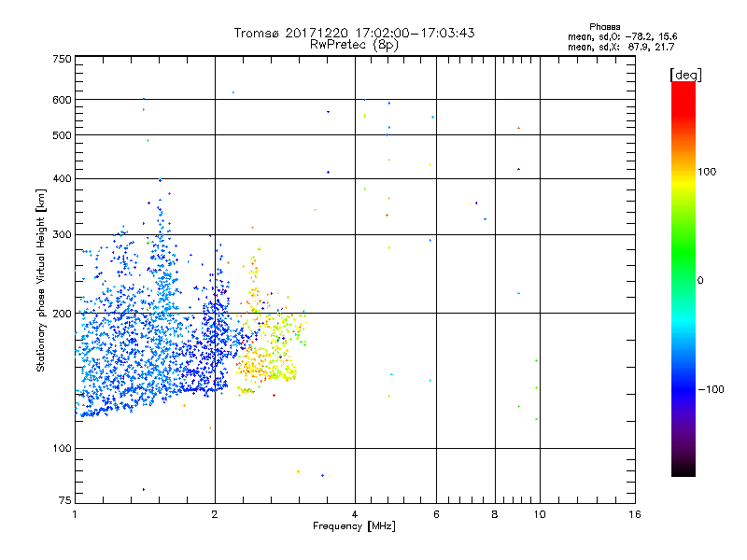
Task: Click the x-axis tick label '10'
Action: tap(540, 514)
